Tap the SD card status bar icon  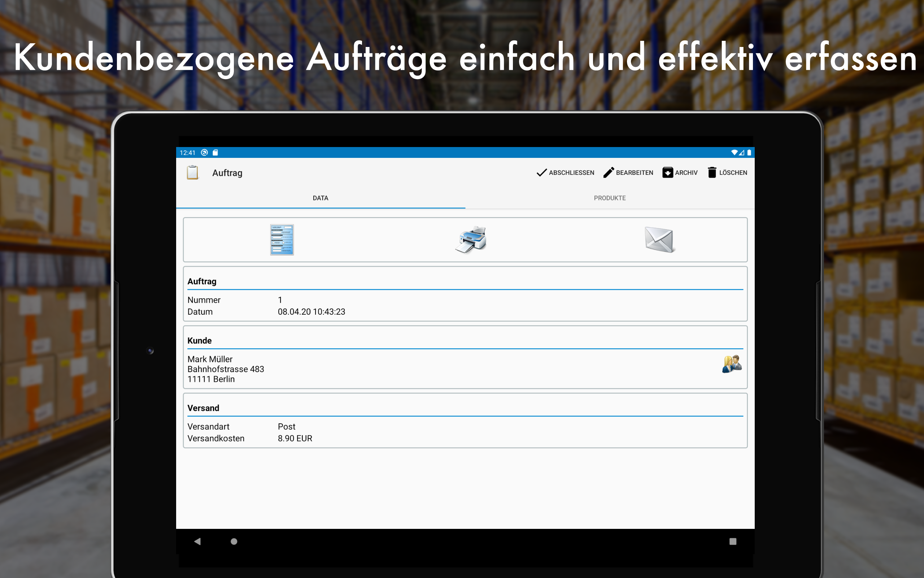(x=215, y=152)
